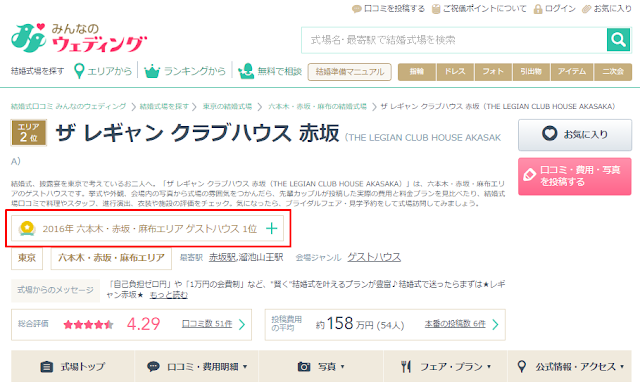Click the 東京 tag button
640x389 pixels.
(x=27, y=258)
